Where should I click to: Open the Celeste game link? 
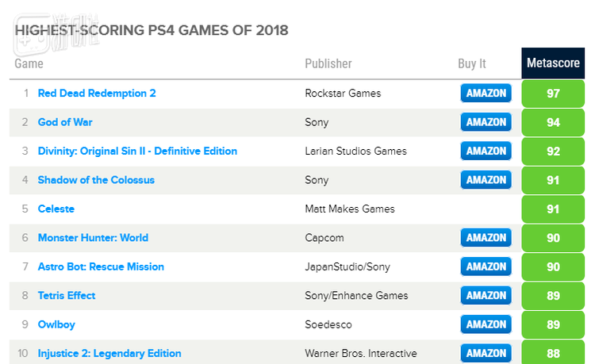[x=56, y=209]
